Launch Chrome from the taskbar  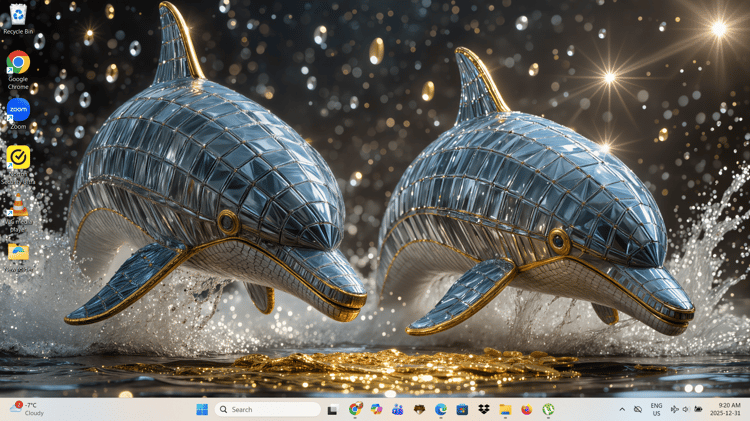pyautogui.click(x=355, y=409)
